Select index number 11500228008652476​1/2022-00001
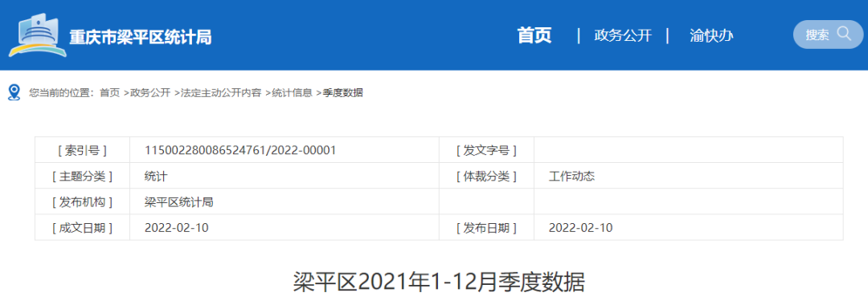Image resolution: width=868 pixels, height=305 pixels. click(x=240, y=150)
